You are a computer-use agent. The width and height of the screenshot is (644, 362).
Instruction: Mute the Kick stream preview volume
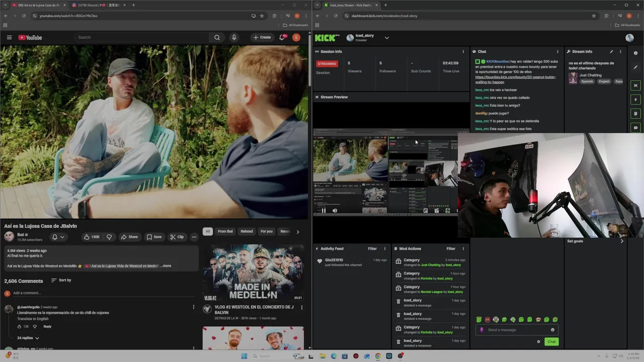pyautogui.click(x=335, y=211)
